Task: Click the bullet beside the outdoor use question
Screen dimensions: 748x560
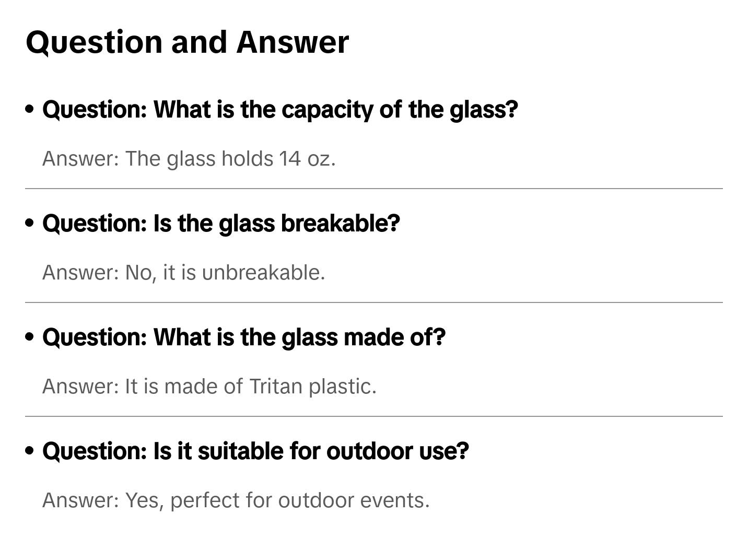Action: [30, 451]
